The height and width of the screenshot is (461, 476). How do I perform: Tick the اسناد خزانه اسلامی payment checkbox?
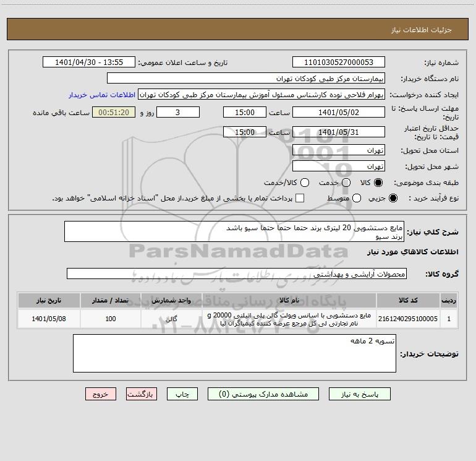(x=300, y=198)
